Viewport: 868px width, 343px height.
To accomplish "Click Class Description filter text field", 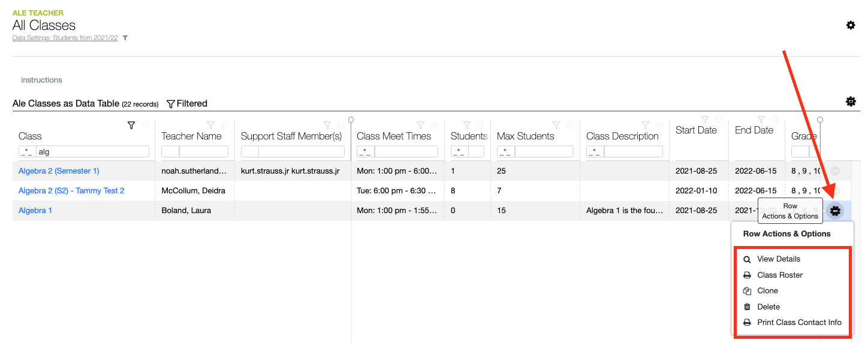I will [634, 151].
